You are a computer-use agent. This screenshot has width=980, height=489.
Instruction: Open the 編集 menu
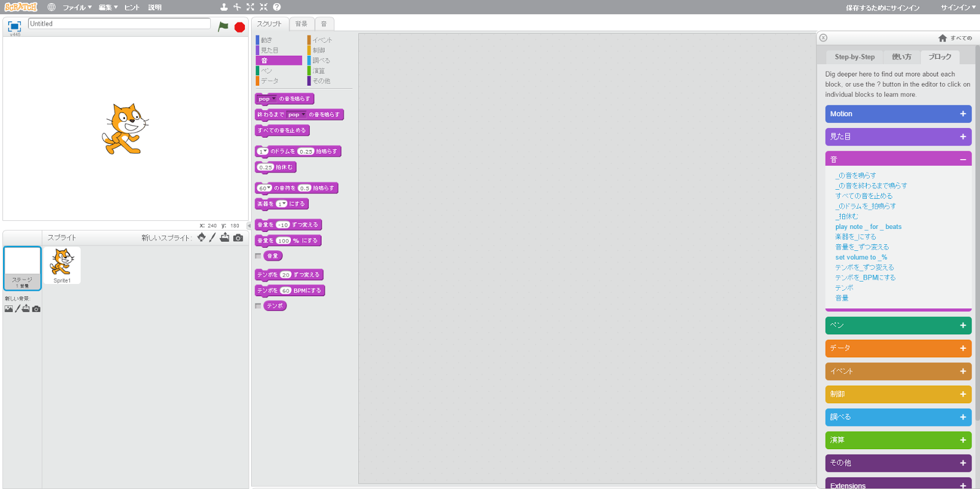(108, 7)
